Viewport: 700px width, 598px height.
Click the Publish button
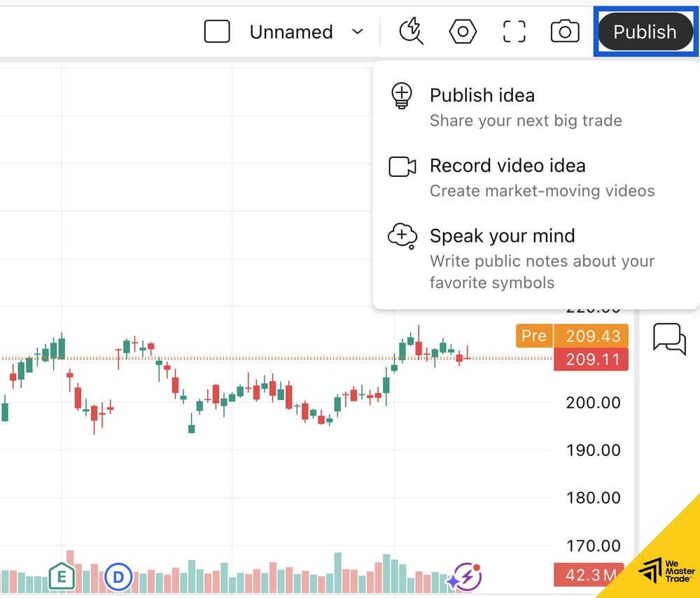click(x=644, y=32)
